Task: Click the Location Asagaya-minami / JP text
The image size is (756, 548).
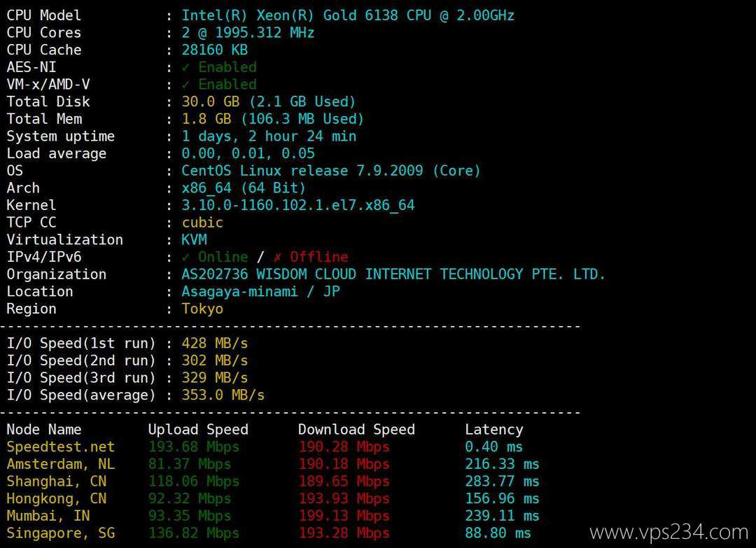Action: (261, 292)
